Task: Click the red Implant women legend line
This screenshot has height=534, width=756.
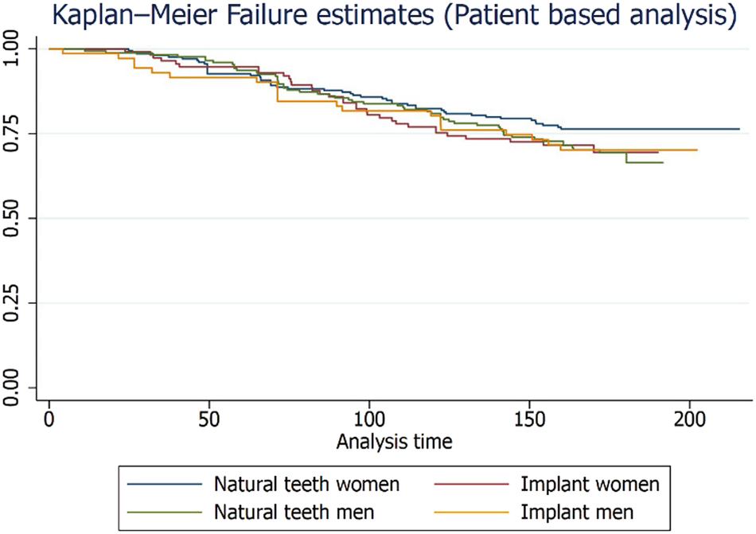Action: 468,482
